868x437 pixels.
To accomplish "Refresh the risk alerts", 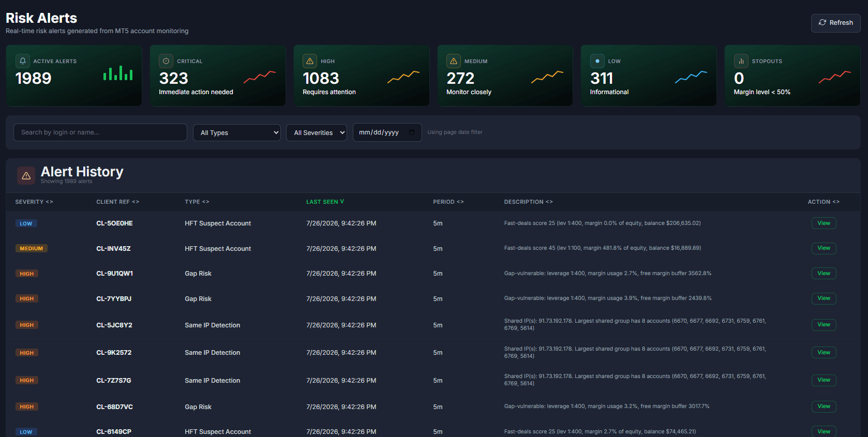I will (x=835, y=23).
